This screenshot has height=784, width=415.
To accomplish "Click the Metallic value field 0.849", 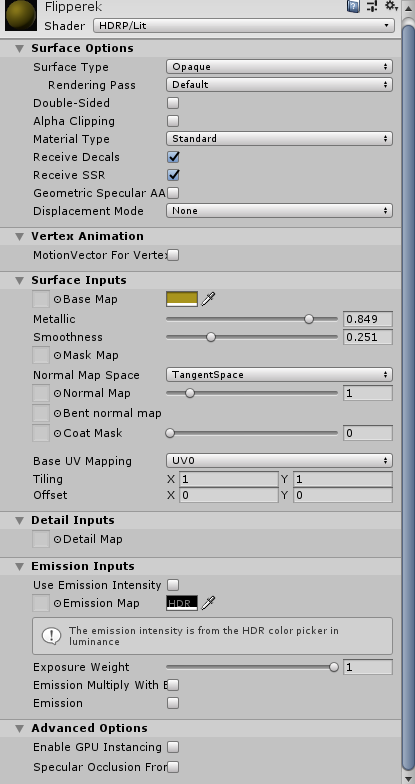I will pyautogui.click(x=368, y=319).
